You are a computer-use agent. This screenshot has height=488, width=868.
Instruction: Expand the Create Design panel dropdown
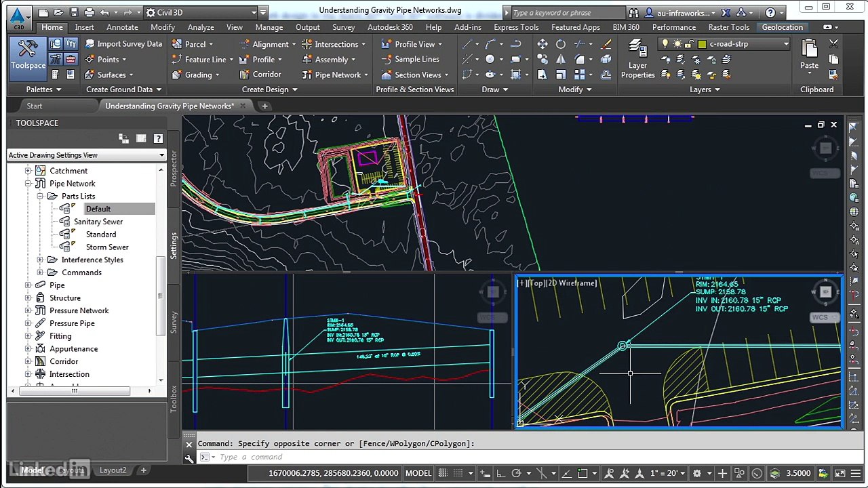269,89
